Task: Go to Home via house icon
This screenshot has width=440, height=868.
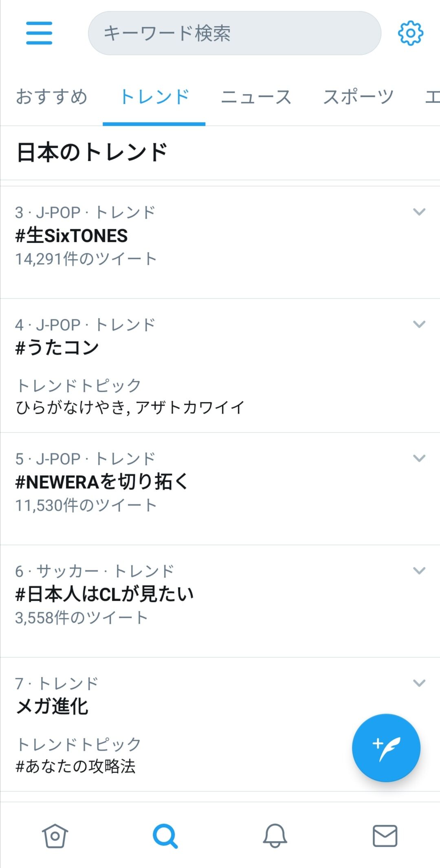Action: tap(55, 836)
